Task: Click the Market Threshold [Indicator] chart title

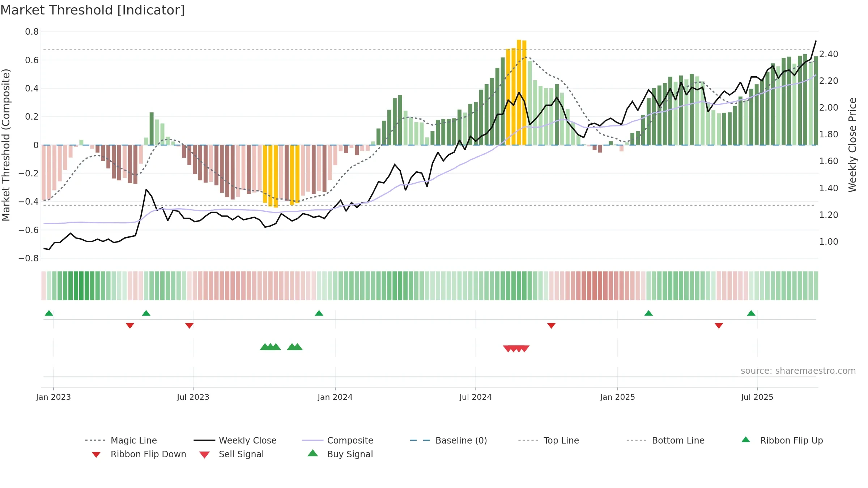Action: 93,10
